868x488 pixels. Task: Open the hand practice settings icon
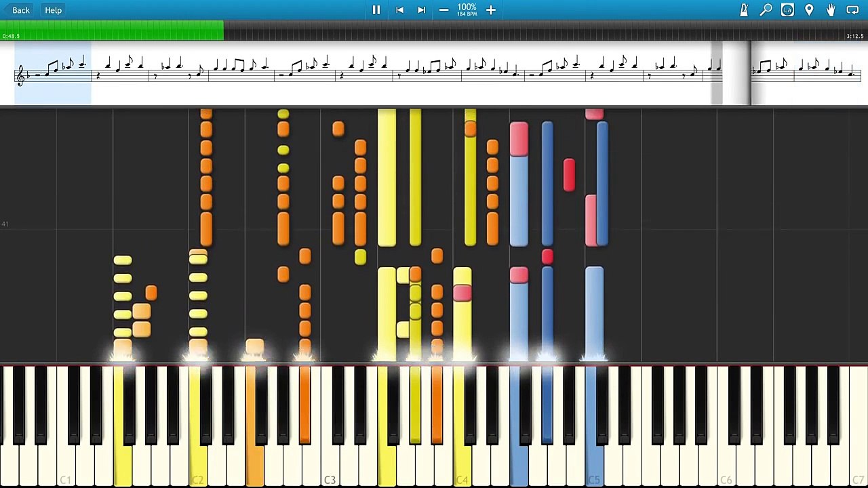click(x=831, y=10)
